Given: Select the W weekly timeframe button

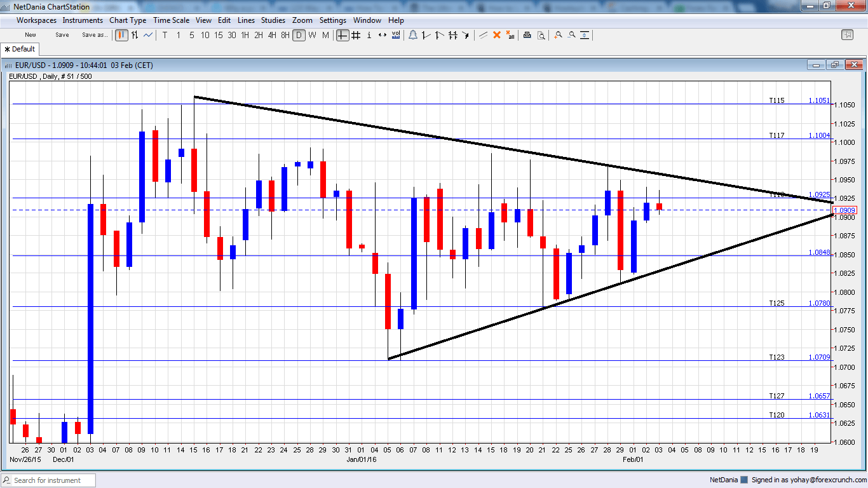Looking at the screenshot, I should 313,36.
